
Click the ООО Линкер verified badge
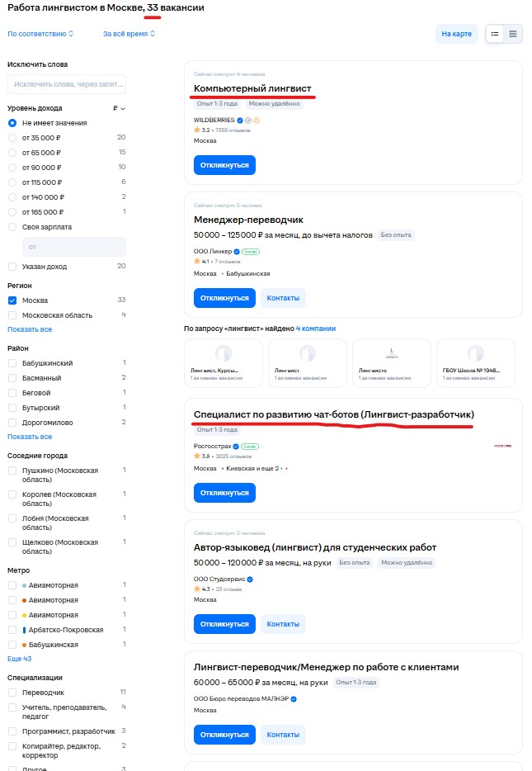[237, 251]
